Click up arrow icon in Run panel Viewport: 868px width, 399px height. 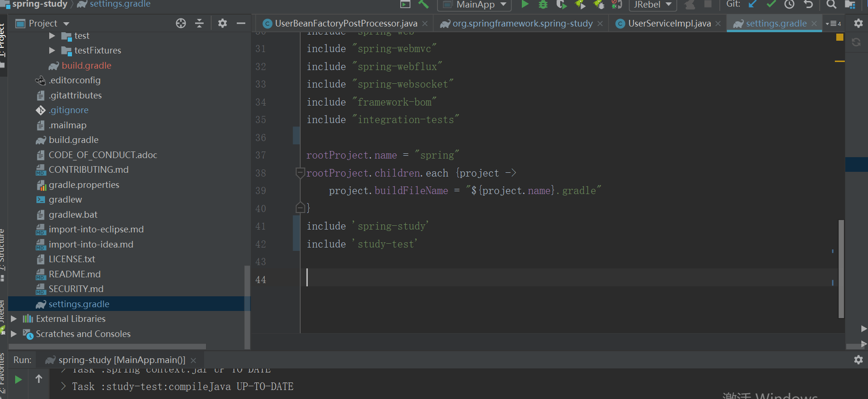[39, 379]
